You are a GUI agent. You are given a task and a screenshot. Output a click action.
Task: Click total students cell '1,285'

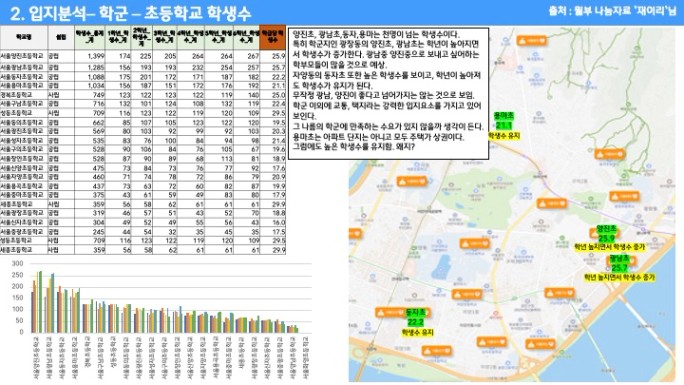(x=89, y=68)
